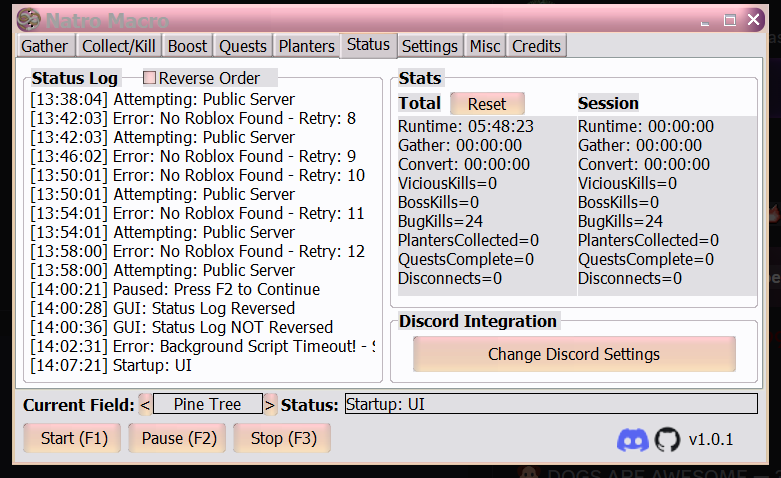Select log line '[13:38:04] Attempting: Public Server'
Screen dimensions: 781x478
click(x=162, y=99)
